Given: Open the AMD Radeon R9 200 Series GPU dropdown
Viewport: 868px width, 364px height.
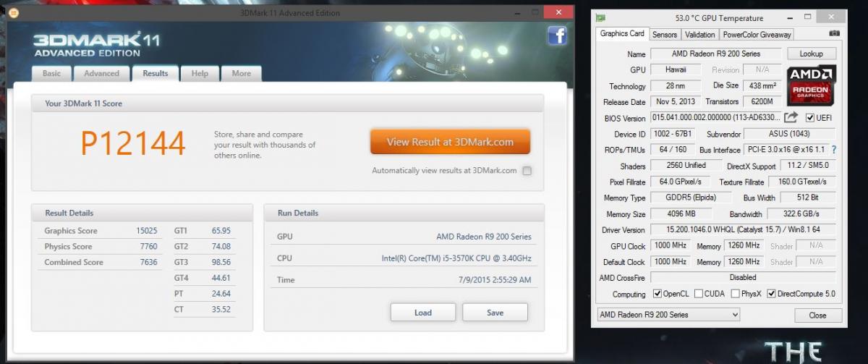Looking at the screenshot, I should 669,315.
